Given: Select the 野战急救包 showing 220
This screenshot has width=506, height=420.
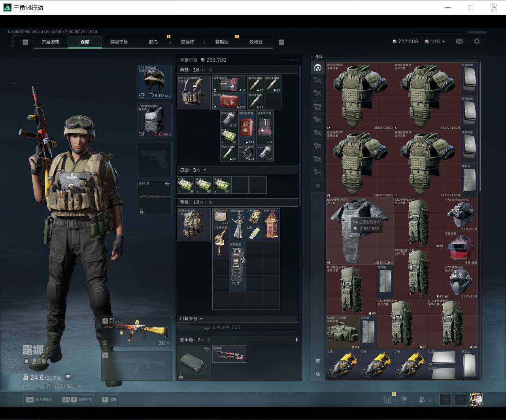Looking at the screenshot, I should 230,101.
